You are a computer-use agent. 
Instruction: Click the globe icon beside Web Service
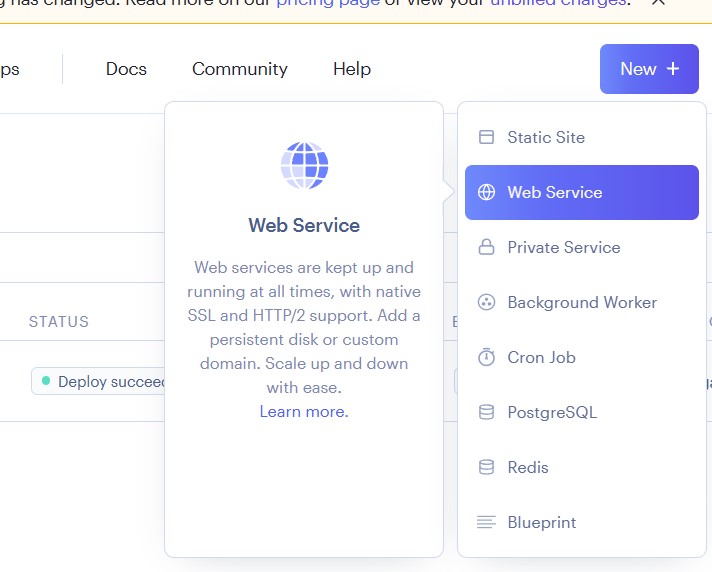[486, 192]
